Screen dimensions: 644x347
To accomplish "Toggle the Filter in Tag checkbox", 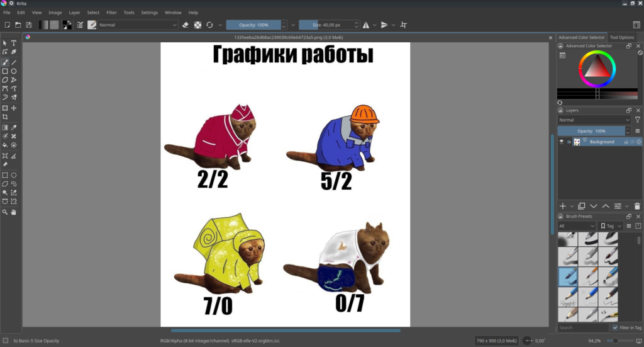I will tap(615, 328).
